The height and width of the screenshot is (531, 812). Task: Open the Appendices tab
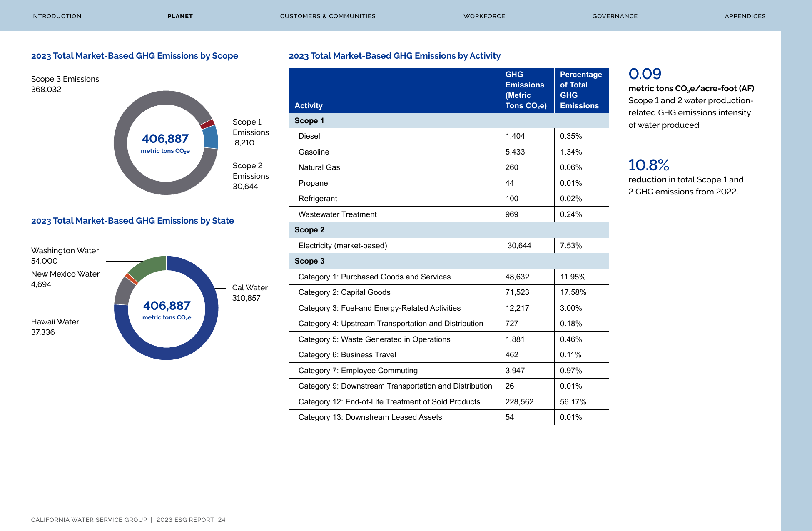745,16
